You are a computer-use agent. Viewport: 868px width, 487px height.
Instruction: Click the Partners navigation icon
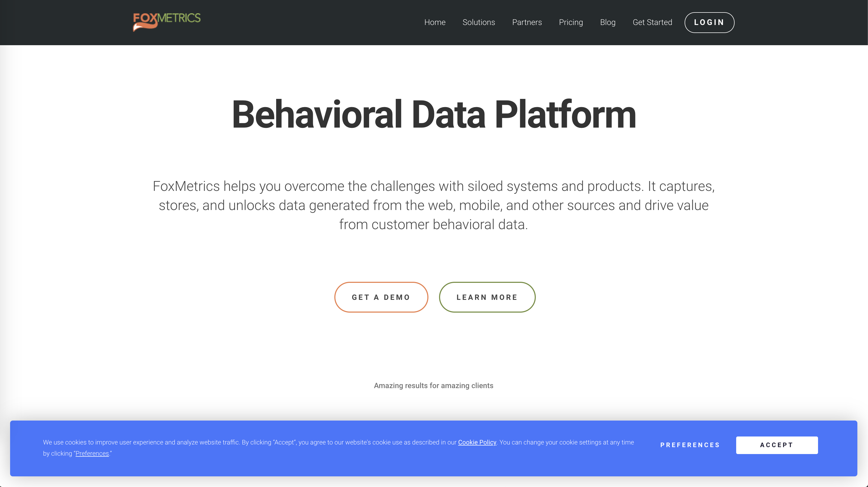coord(527,22)
